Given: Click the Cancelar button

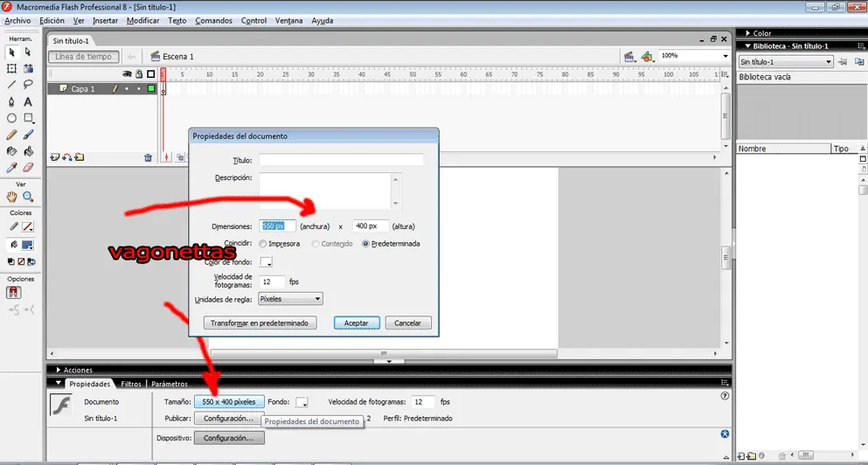Looking at the screenshot, I should point(408,323).
